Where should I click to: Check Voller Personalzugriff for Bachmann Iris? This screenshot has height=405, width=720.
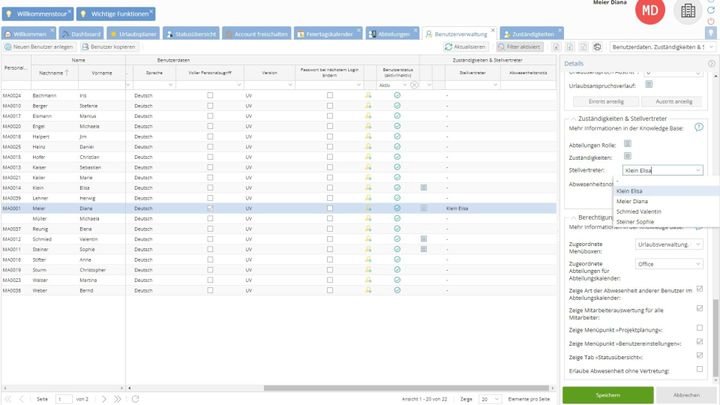pos(210,94)
